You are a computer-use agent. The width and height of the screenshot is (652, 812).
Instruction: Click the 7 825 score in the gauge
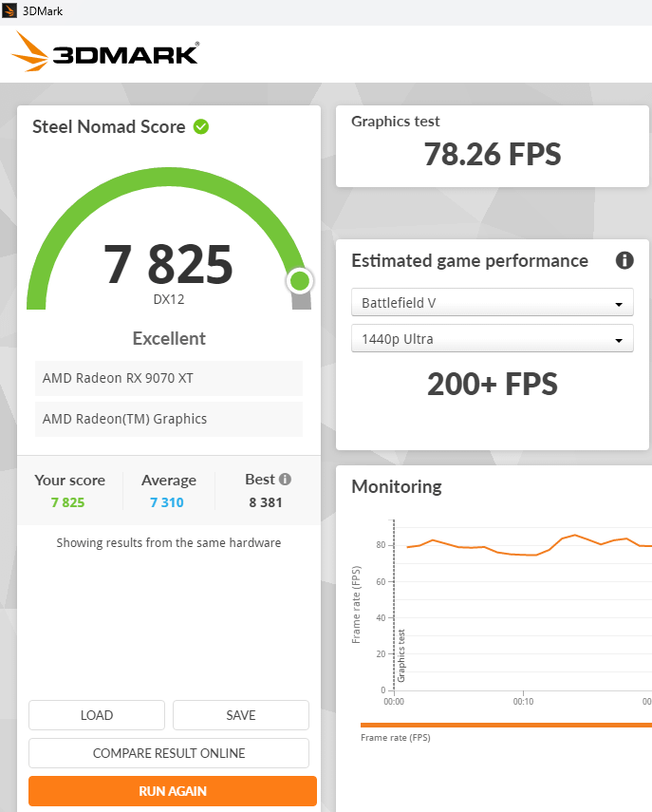tap(168, 265)
